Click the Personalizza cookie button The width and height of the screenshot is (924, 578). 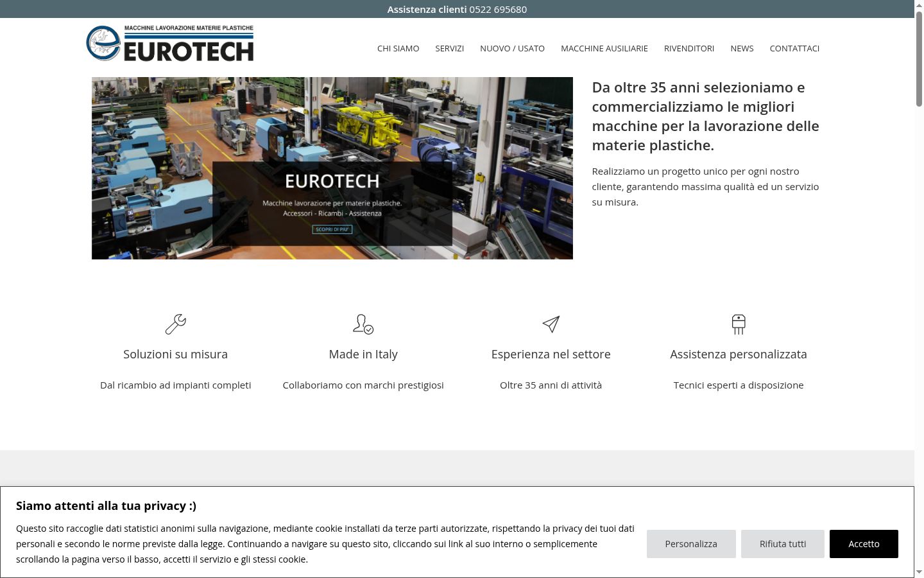(x=691, y=544)
